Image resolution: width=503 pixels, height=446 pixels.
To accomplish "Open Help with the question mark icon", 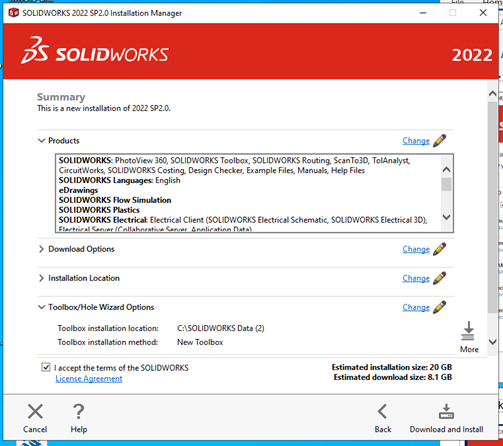I will point(79,412).
